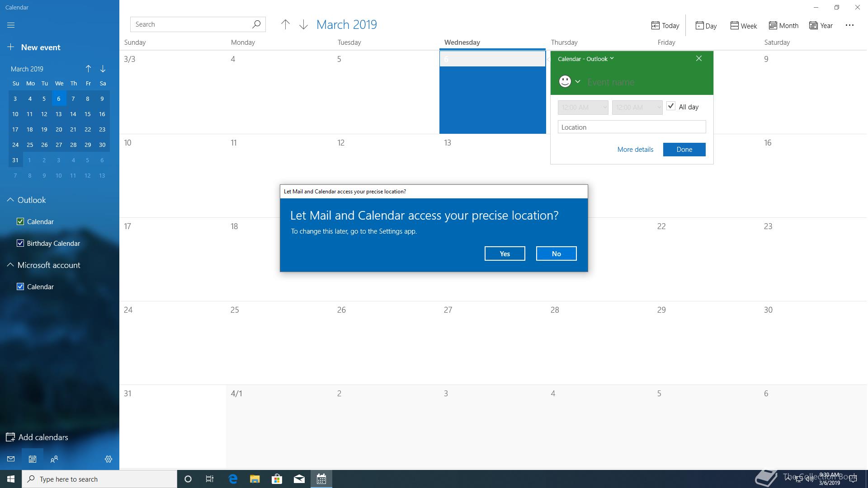Image resolution: width=868 pixels, height=488 pixels.
Task: Click No in the location dialog
Action: pos(556,253)
